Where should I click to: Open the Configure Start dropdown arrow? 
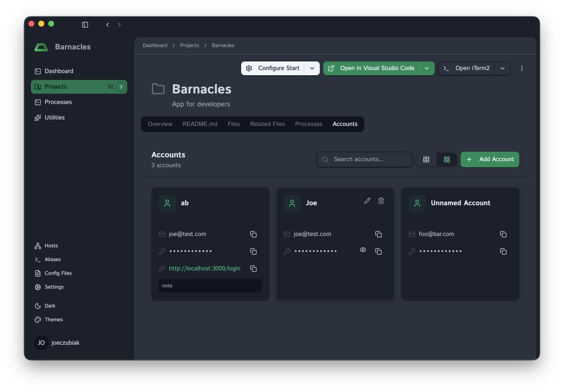tap(312, 68)
